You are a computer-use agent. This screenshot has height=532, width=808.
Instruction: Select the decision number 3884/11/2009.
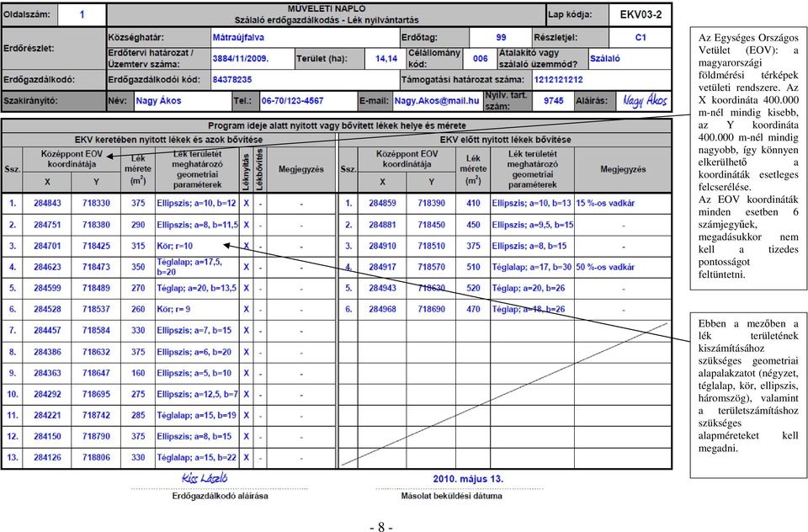(x=241, y=58)
